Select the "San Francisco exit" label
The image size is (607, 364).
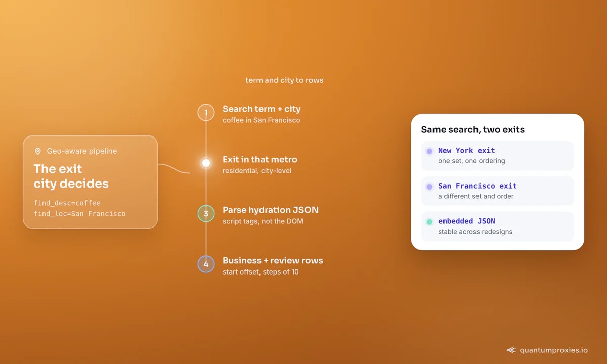coord(478,186)
